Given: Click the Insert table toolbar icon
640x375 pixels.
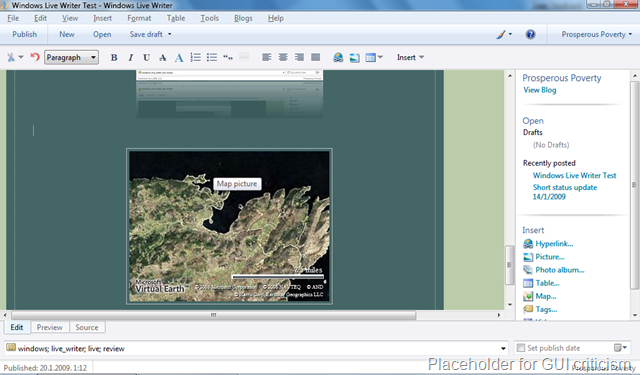Looking at the screenshot, I should point(370,58).
